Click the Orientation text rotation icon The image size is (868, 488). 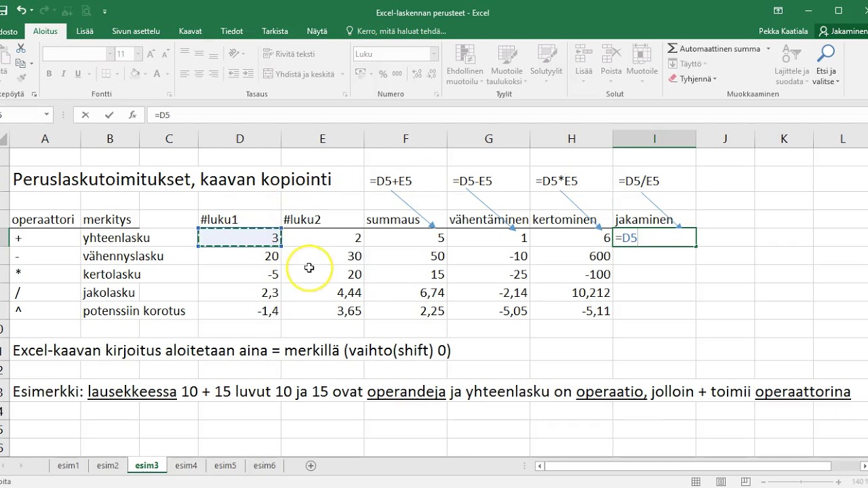[235, 54]
